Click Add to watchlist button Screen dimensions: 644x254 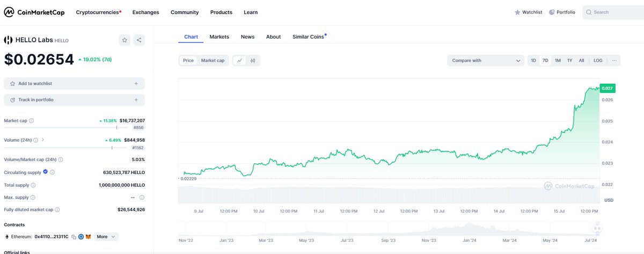point(74,84)
